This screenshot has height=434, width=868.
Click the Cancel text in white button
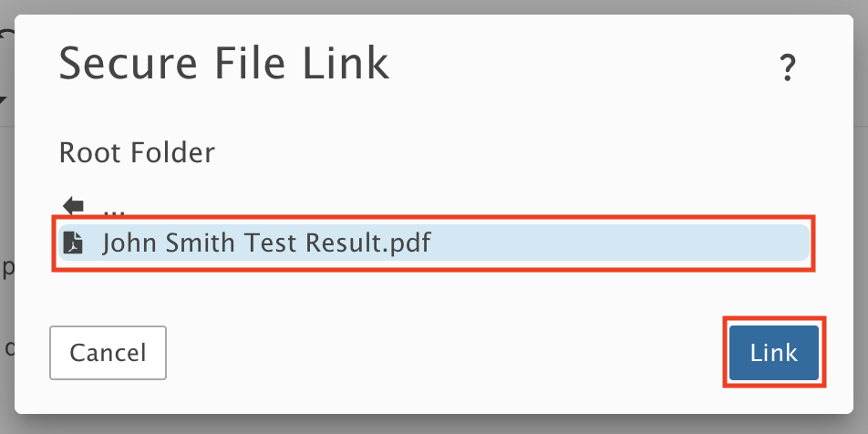click(108, 353)
